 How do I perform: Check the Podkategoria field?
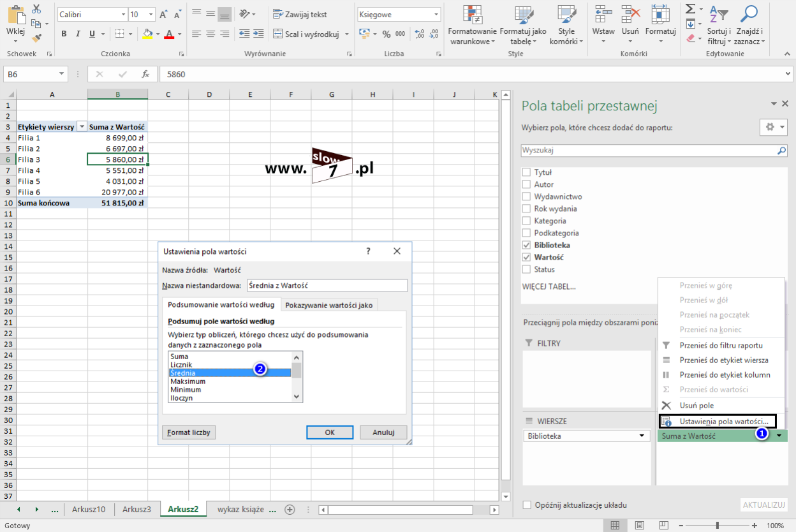click(526, 233)
